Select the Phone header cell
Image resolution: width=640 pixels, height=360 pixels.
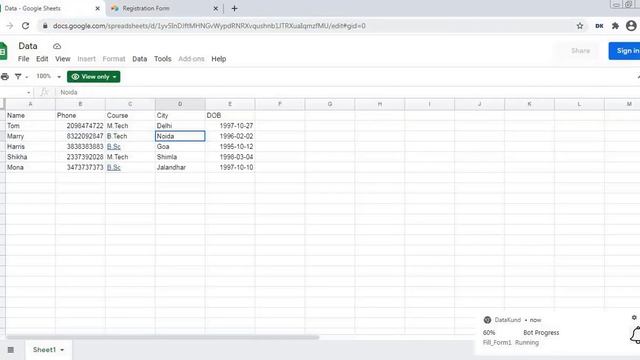80,116
